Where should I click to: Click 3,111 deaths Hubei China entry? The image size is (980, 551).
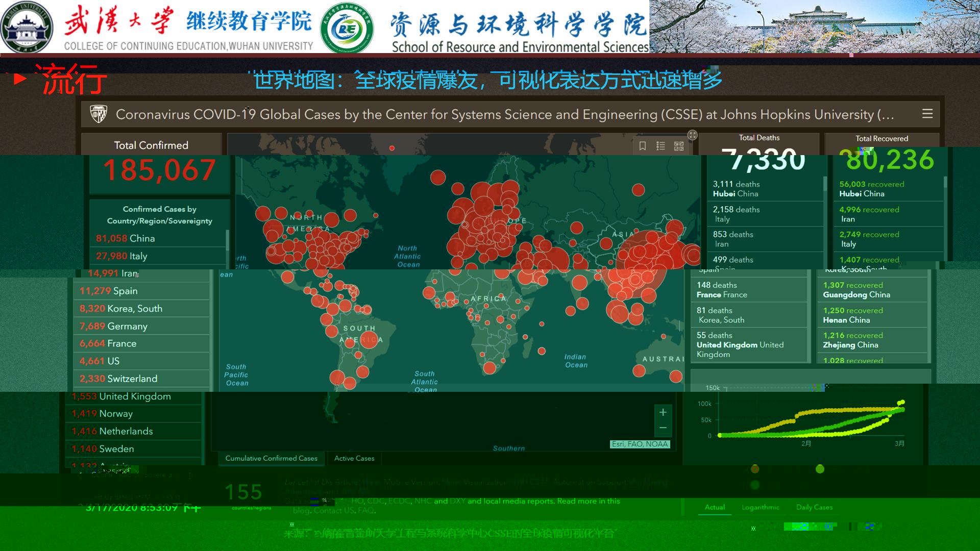point(765,189)
